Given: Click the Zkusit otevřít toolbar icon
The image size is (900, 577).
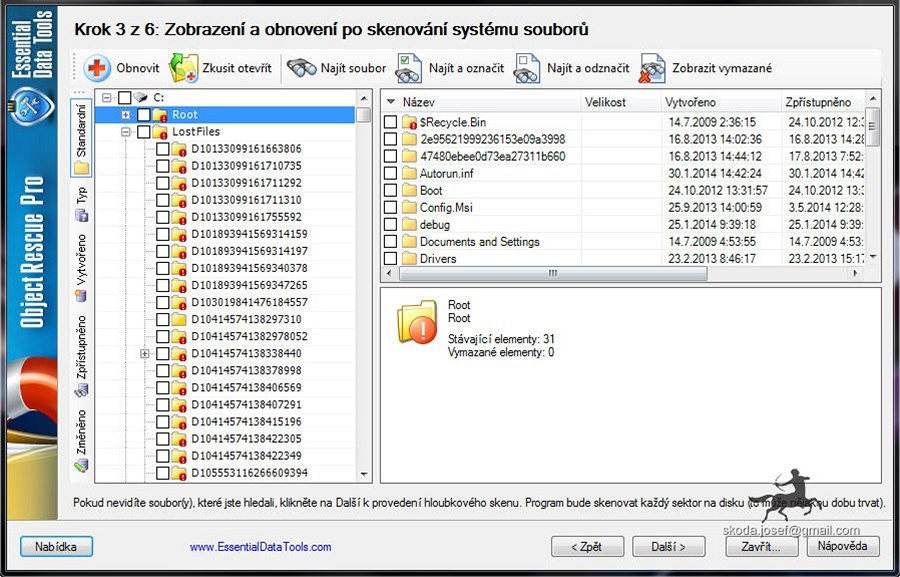Looking at the screenshot, I should [184, 69].
